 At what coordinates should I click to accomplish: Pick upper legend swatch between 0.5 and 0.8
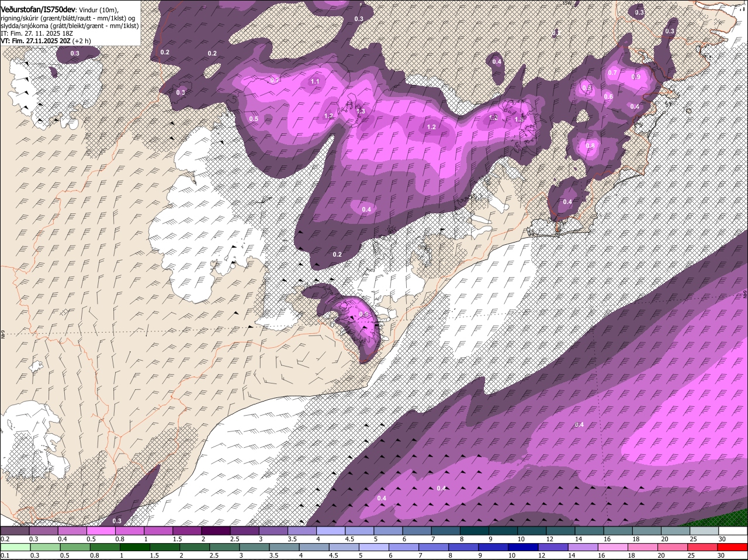102,531
